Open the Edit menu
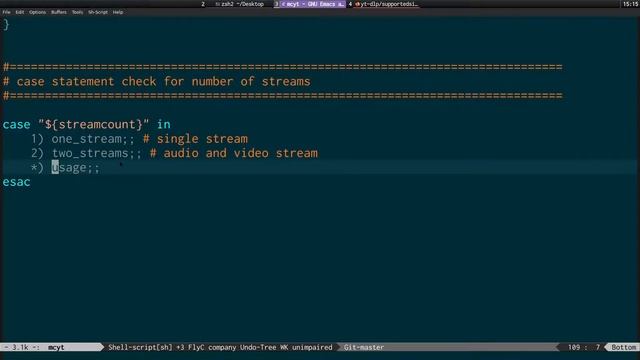This screenshot has height=360, width=640. [x=20, y=12]
